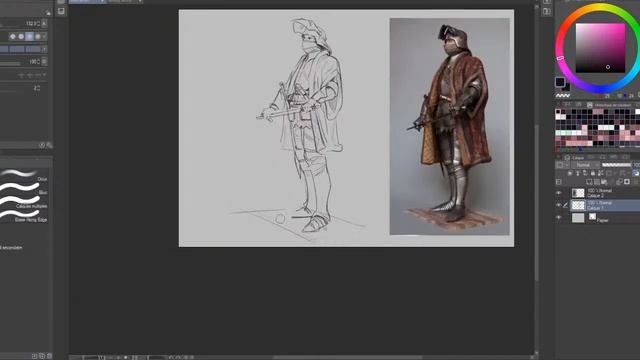Toggle the Lock layer icon
The height and width of the screenshot is (360, 640).
[593, 173]
